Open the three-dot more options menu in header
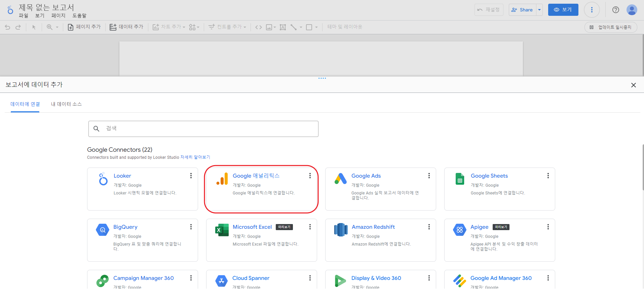This screenshot has width=644, height=291. click(592, 10)
